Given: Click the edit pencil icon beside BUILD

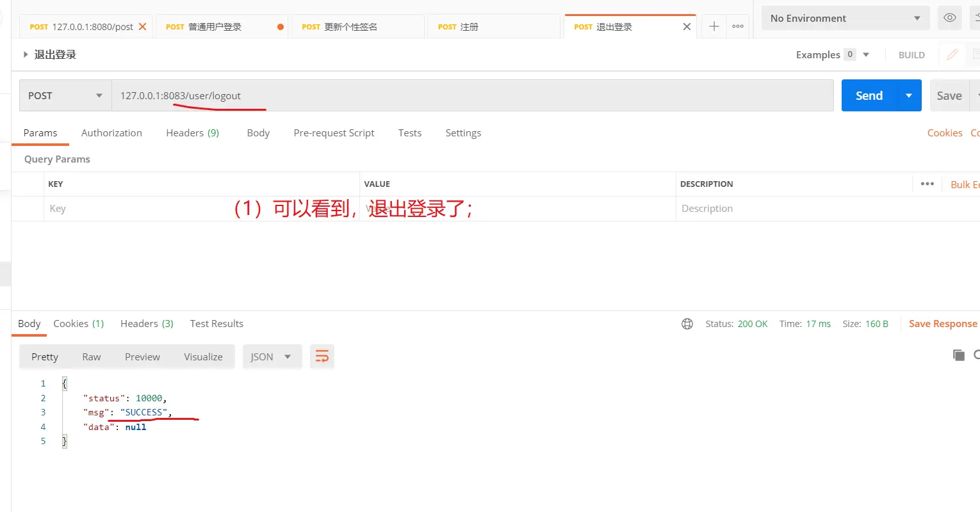Looking at the screenshot, I should (952, 54).
